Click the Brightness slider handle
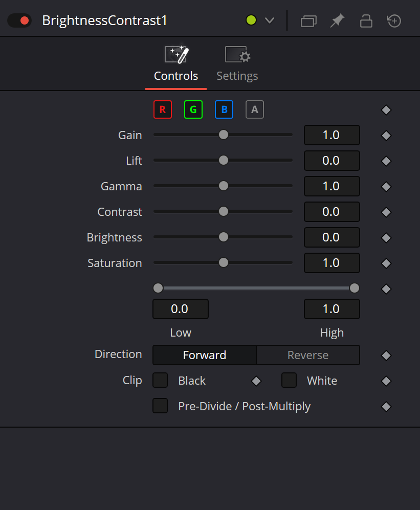This screenshot has height=510, width=420. tap(224, 237)
